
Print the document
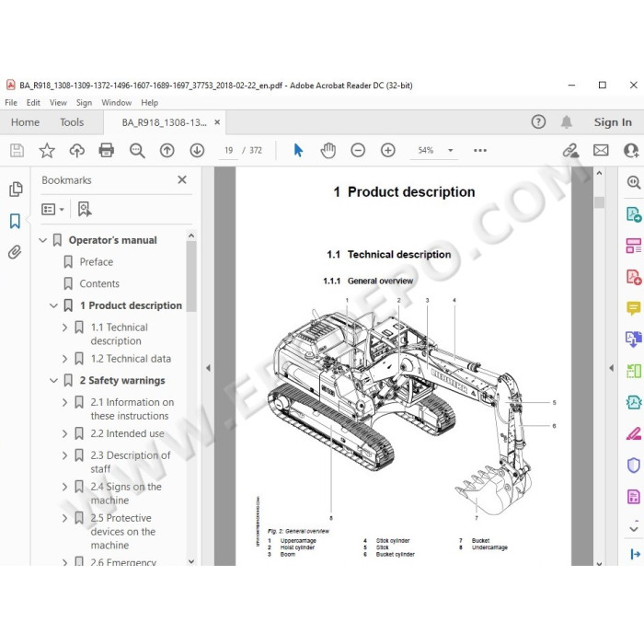pyautogui.click(x=107, y=150)
